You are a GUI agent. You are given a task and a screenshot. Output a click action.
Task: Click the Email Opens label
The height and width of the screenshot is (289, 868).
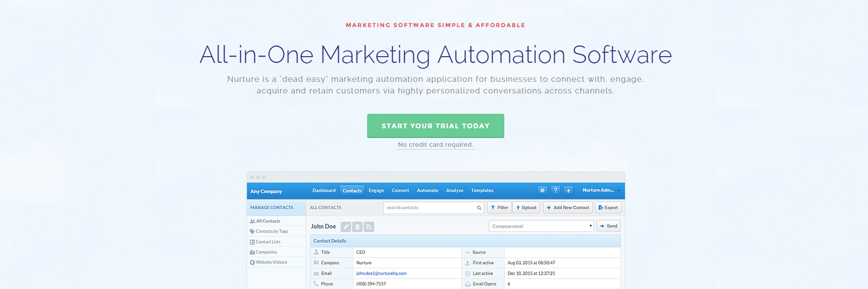click(486, 284)
